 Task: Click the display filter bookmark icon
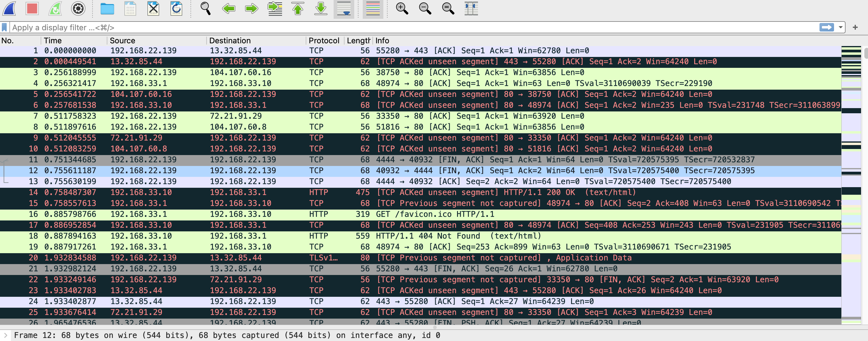(4, 27)
